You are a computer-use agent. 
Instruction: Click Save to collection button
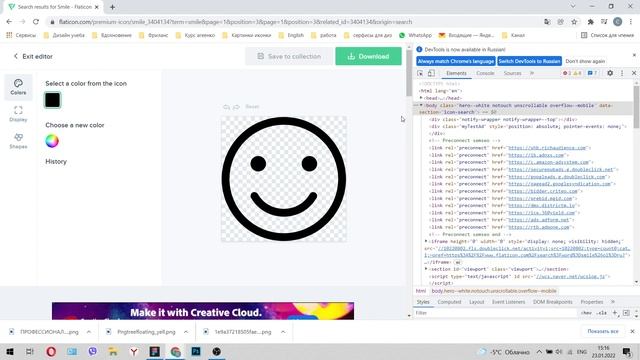[289, 56]
